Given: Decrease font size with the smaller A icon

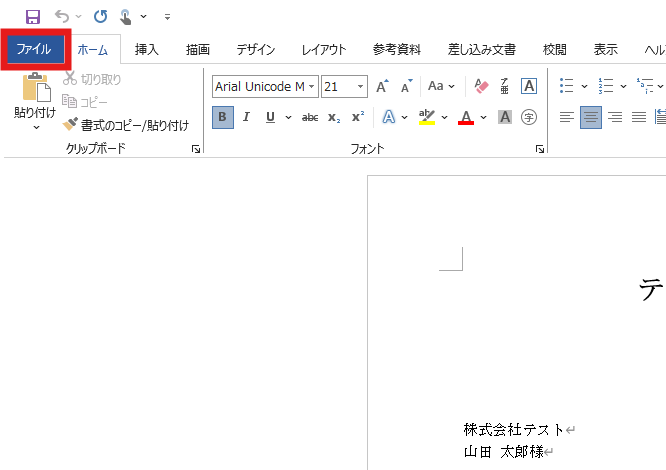Looking at the screenshot, I should 406,86.
